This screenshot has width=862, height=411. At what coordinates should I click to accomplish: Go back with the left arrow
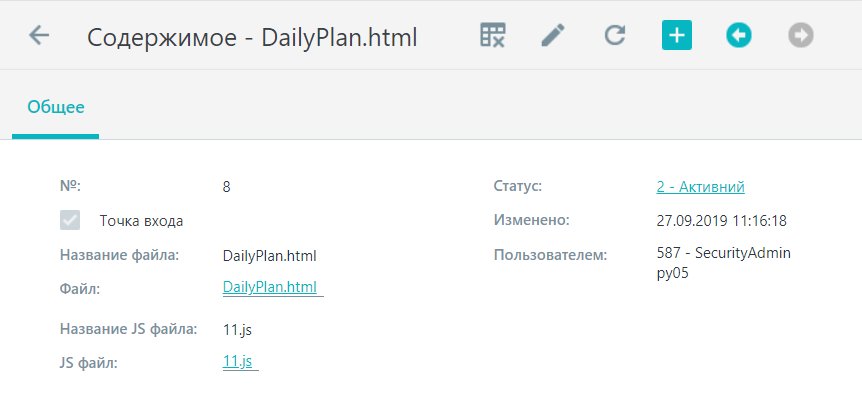[39, 36]
